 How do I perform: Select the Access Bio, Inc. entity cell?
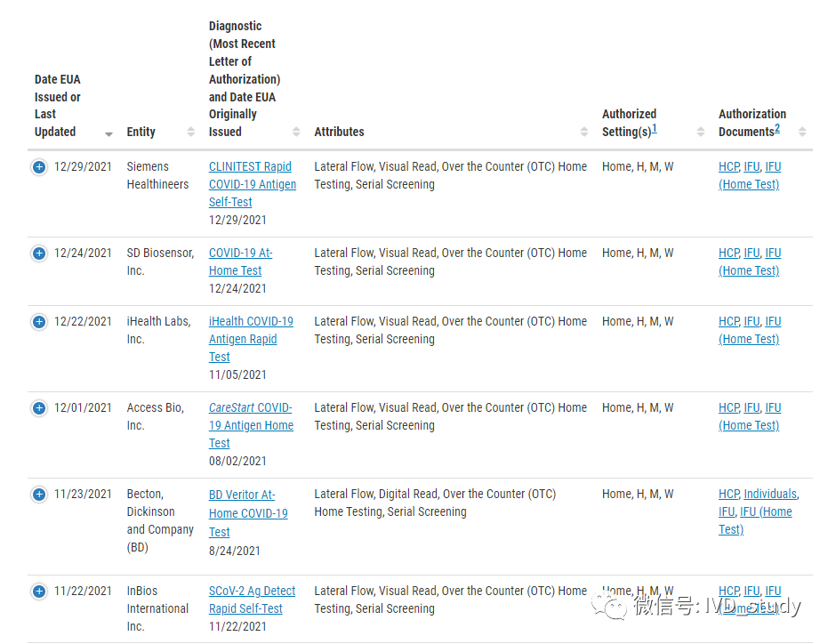(x=156, y=416)
